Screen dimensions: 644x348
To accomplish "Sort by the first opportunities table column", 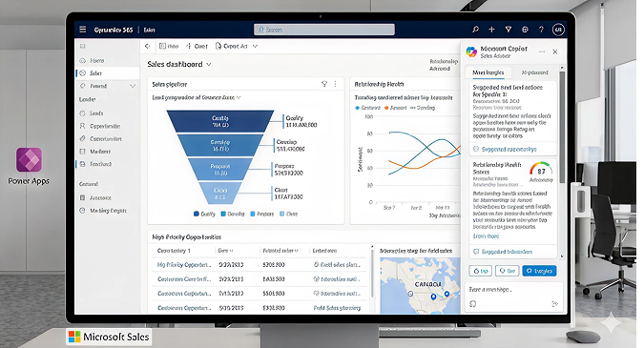I will [174, 251].
